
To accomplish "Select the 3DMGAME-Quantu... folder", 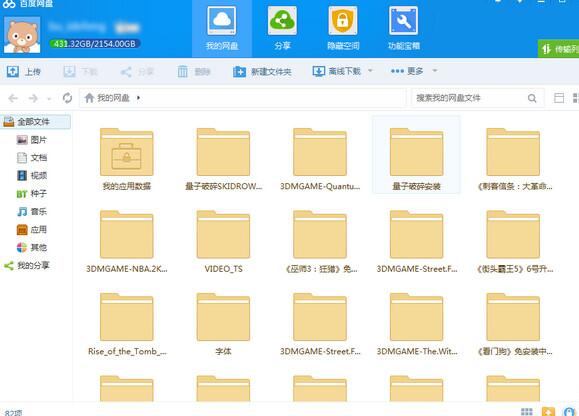I will [x=320, y=159].
